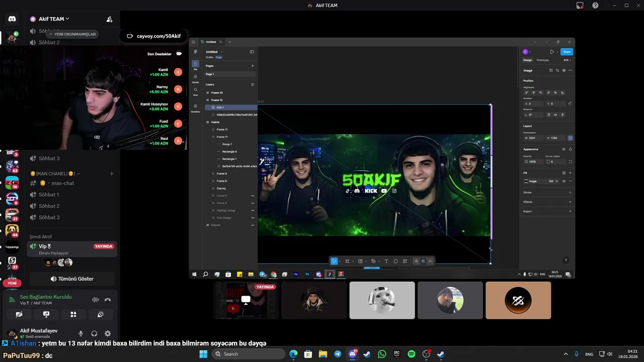The height and width of the screenshot is (362, 644).
Task: Open the 41% zoom dropdown in Figma
Action: (x=567, y=60)
